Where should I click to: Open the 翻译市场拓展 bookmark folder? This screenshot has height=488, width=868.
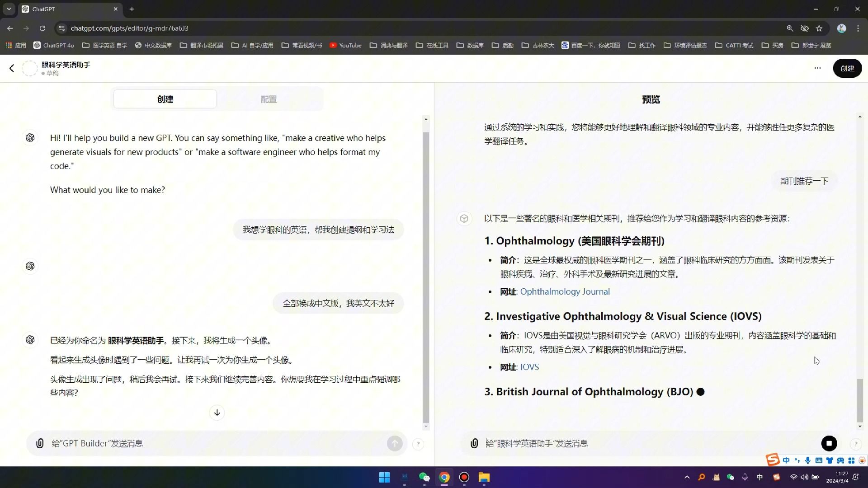click(201, 45)
